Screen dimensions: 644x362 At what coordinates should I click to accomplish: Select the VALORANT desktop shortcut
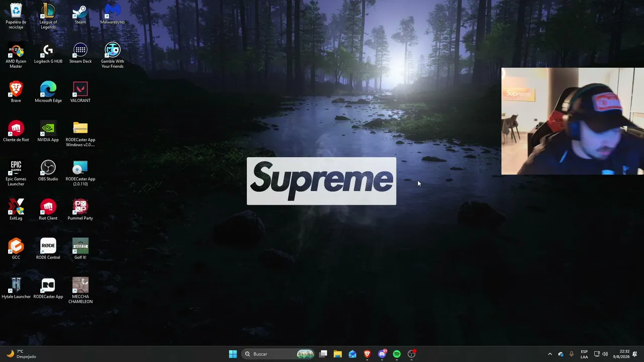pos(80,92)
